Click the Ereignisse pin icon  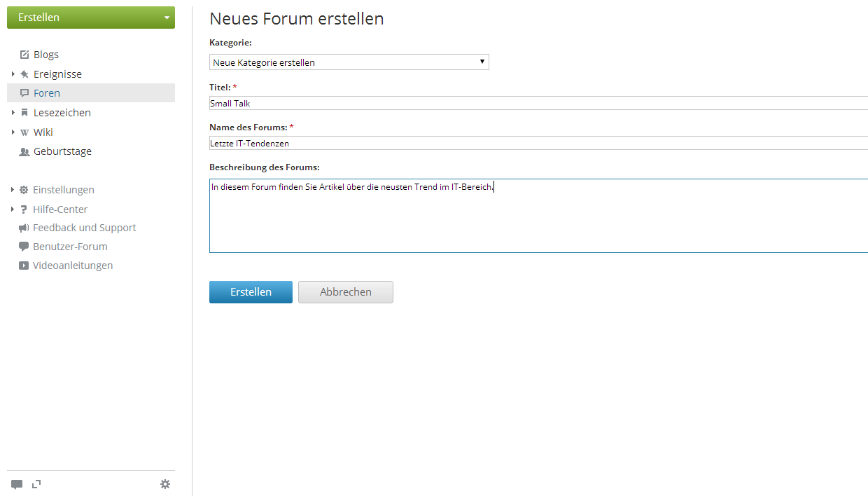[24, 74]
